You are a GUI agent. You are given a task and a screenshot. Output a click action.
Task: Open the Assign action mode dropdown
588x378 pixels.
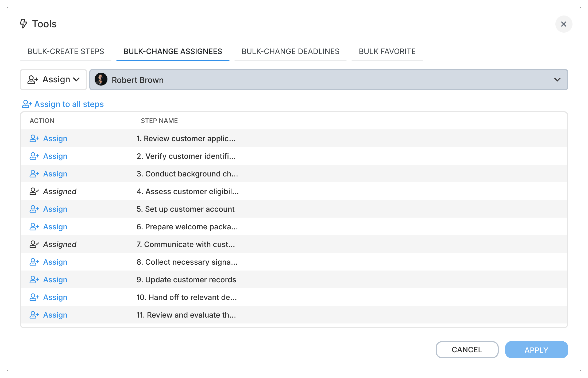pos(53,80)
